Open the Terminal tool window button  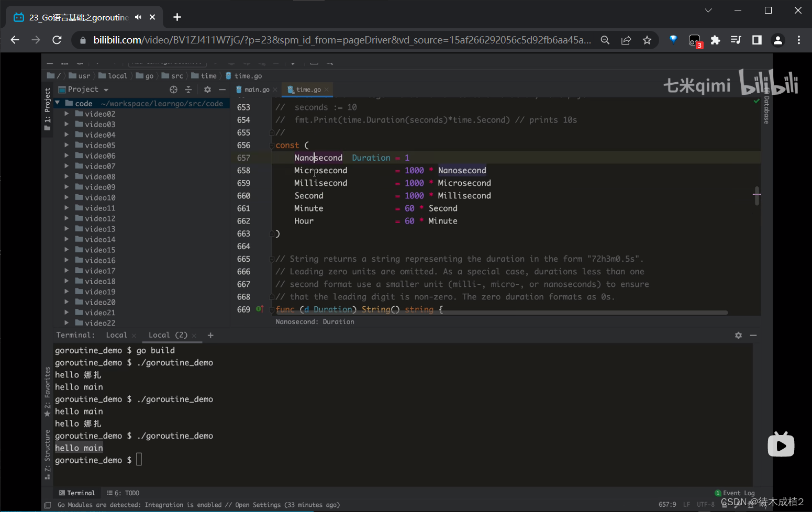[x=77, y=493]
